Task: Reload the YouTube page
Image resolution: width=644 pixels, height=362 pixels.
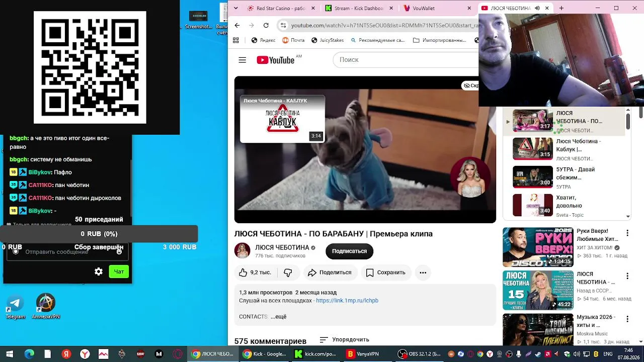Action: pos(266,25)
